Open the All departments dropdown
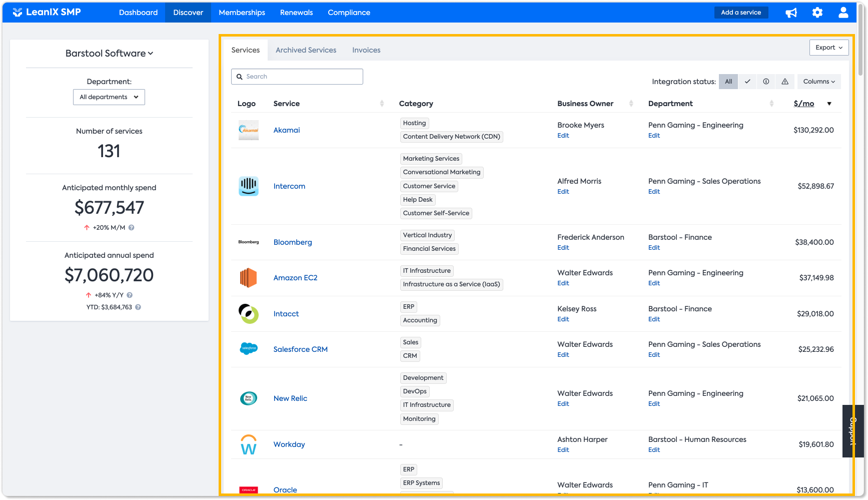868x500 pixels. 109,97
